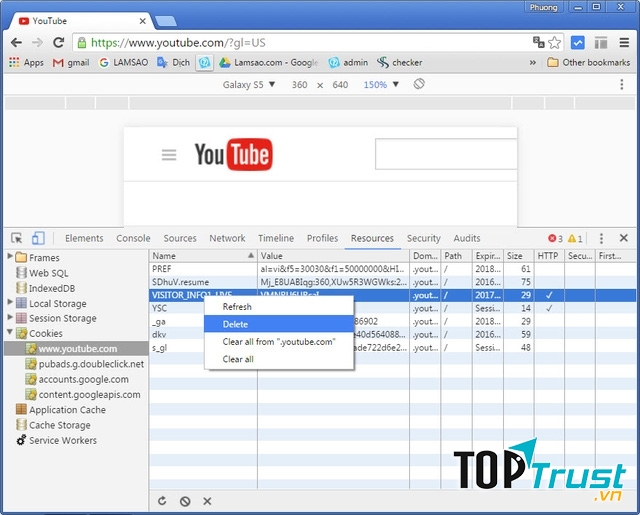Select Cache Storage item
This screenshot has height=515, width=640.
pos(60,425)
